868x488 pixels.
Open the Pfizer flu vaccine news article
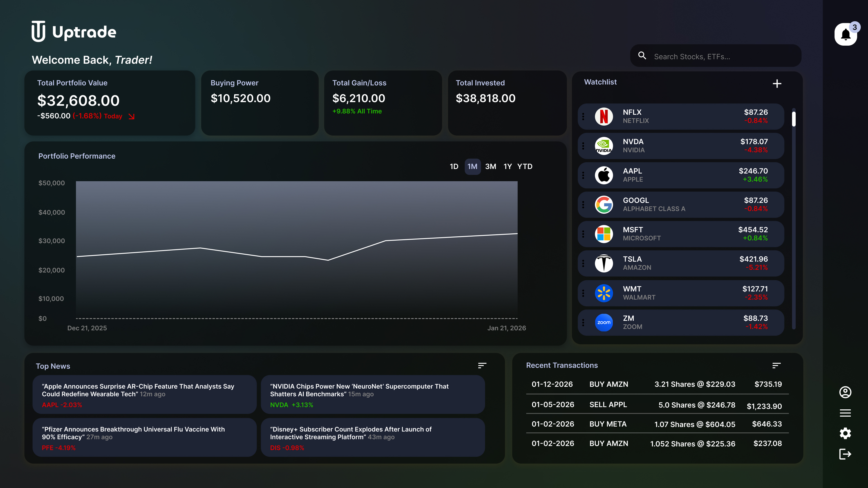pyautogui.click(x=145, y=437)
